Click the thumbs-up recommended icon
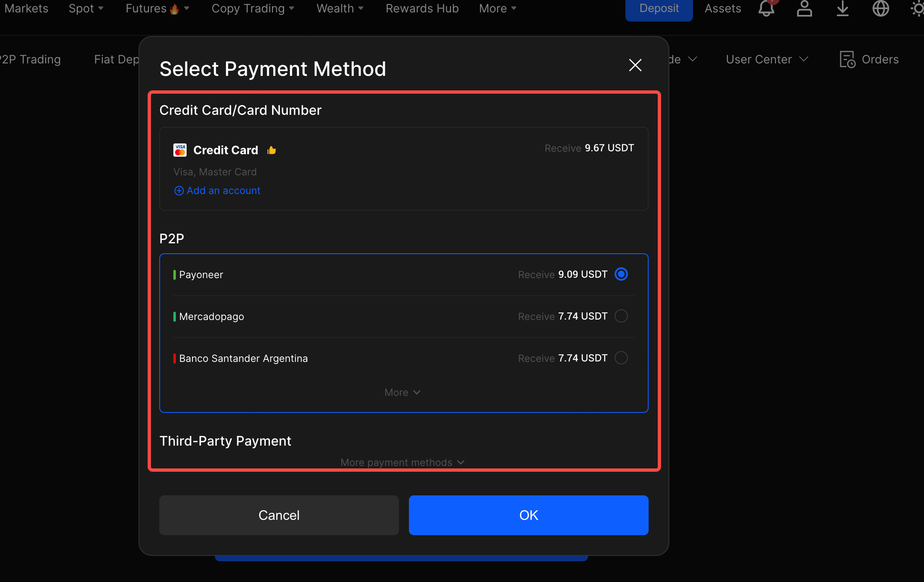 pos(272,150)
